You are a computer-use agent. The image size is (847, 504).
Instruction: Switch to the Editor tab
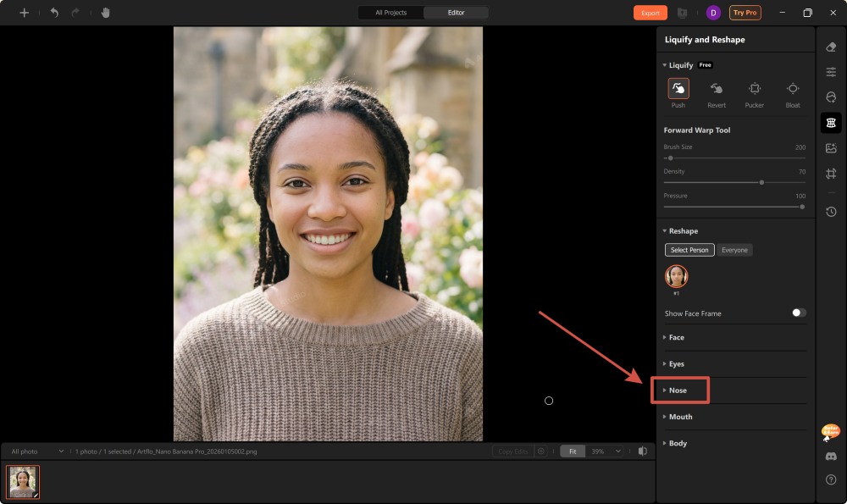(x=456, y=13)
